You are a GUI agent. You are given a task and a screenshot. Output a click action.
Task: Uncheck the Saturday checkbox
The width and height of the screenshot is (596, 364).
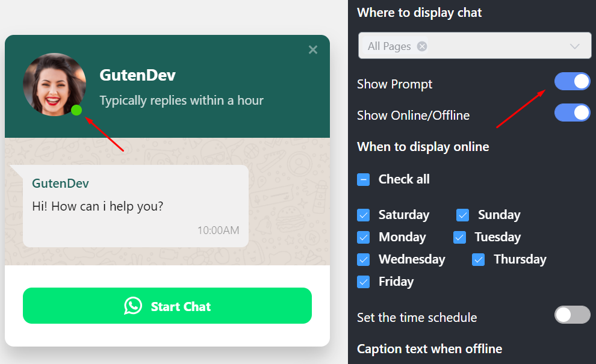coord(364,215)
